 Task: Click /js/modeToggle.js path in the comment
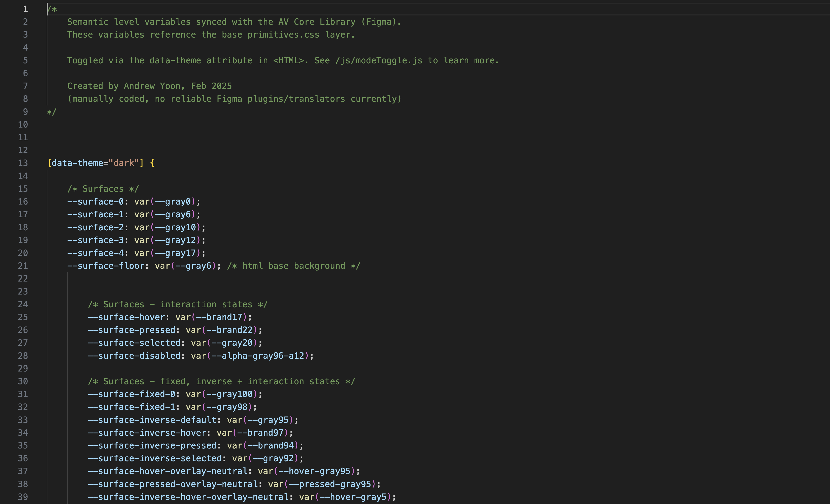(379, 61)
